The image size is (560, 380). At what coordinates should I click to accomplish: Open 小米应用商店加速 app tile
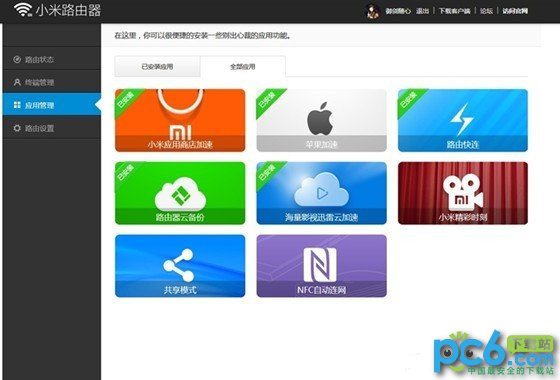(x=180, y=120)
